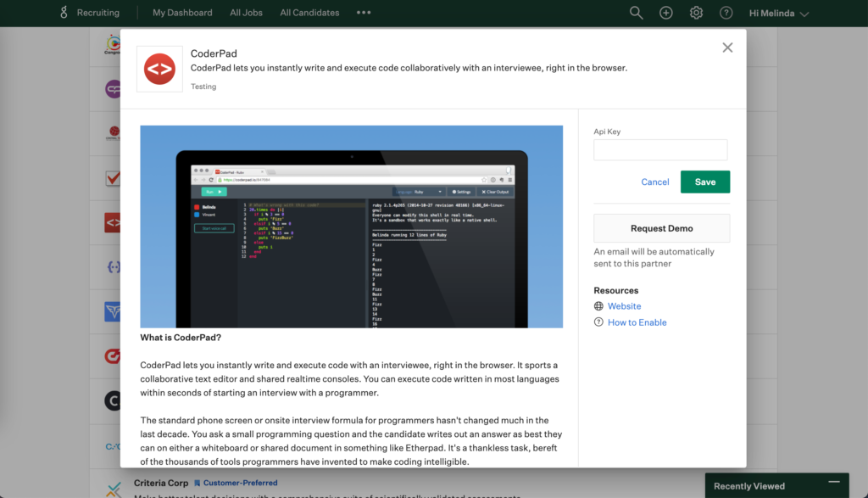The width and height of the screenshot is (868, 498).
Task: Click the Criteria Corp logo icon
Action: [113, 489]
